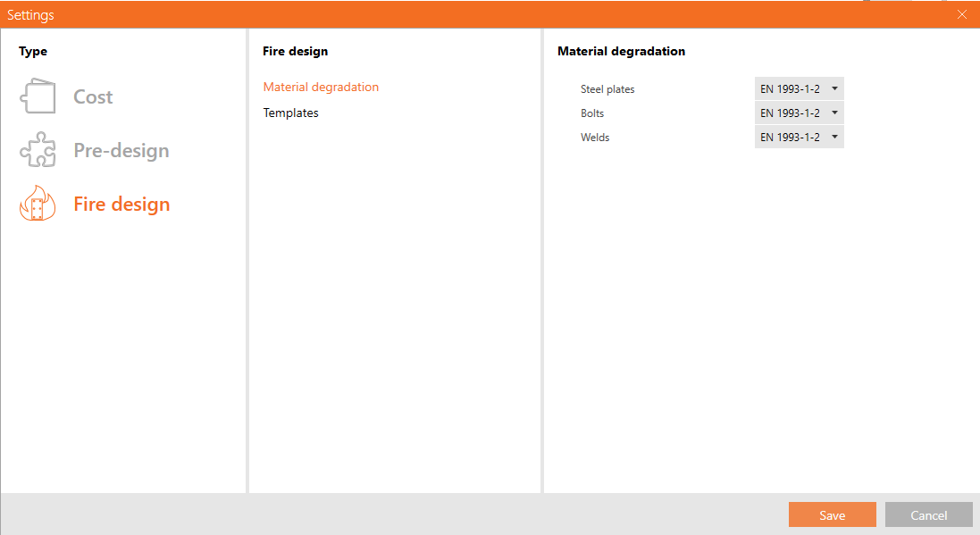Screen dimensions: 980x535
Task: Select Material degradation in Fire design list
Action: 321,87
